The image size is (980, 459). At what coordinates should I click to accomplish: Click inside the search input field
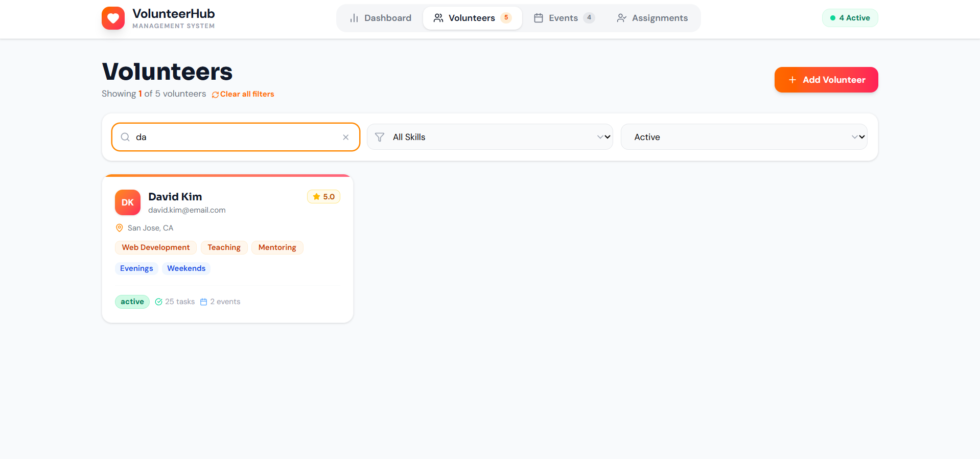click(235, 137)
